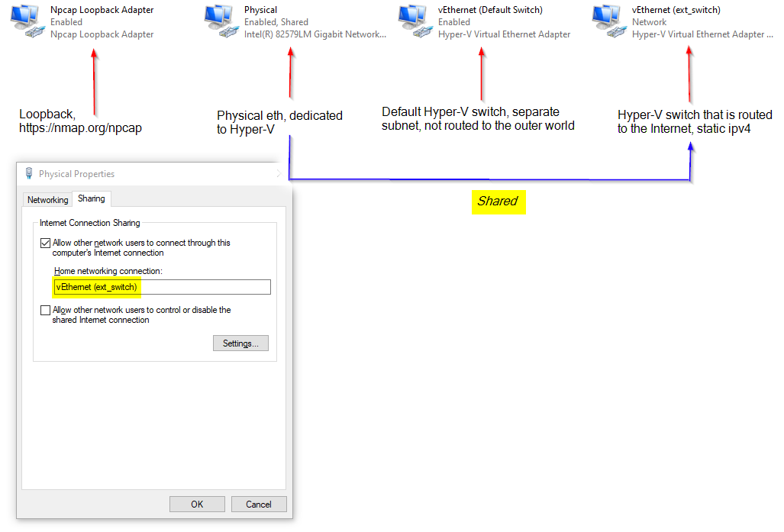The width and height of the screenshot is (784, 532).
Task: Open Settings for the shared connection
Action: coord(240,343)
